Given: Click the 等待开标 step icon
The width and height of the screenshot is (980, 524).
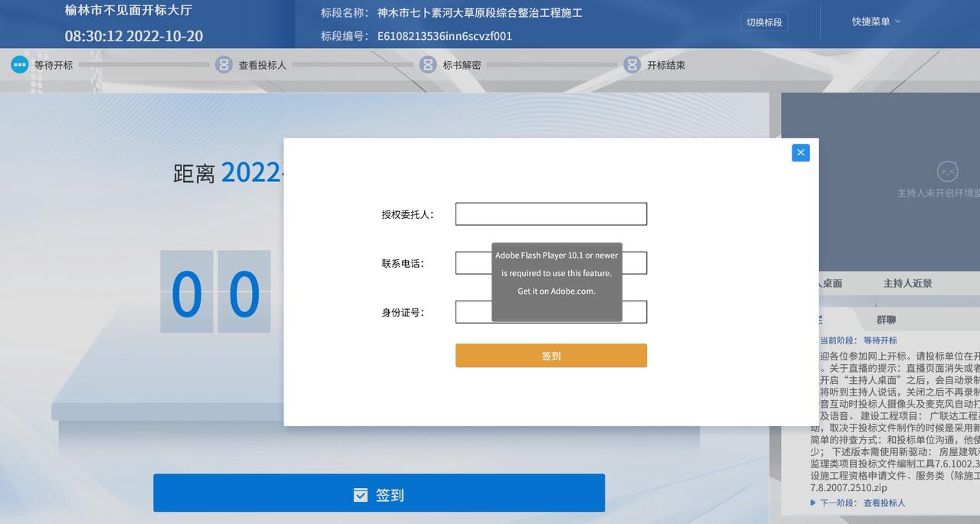Looking at the screenshot, I should click(x=20, y=65).
